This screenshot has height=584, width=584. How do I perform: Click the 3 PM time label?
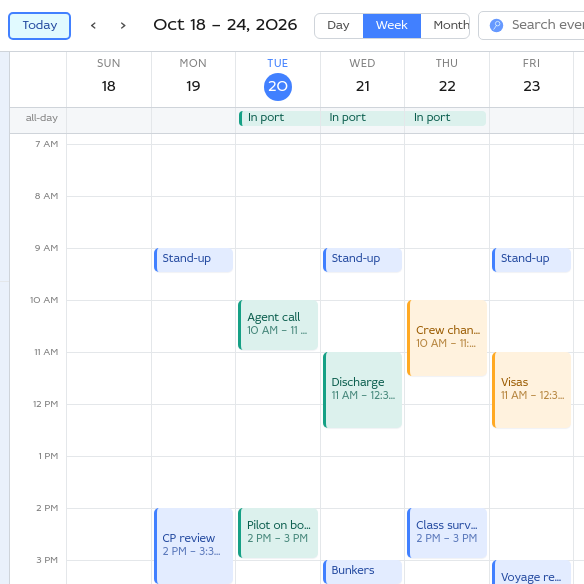pos(47,560)
